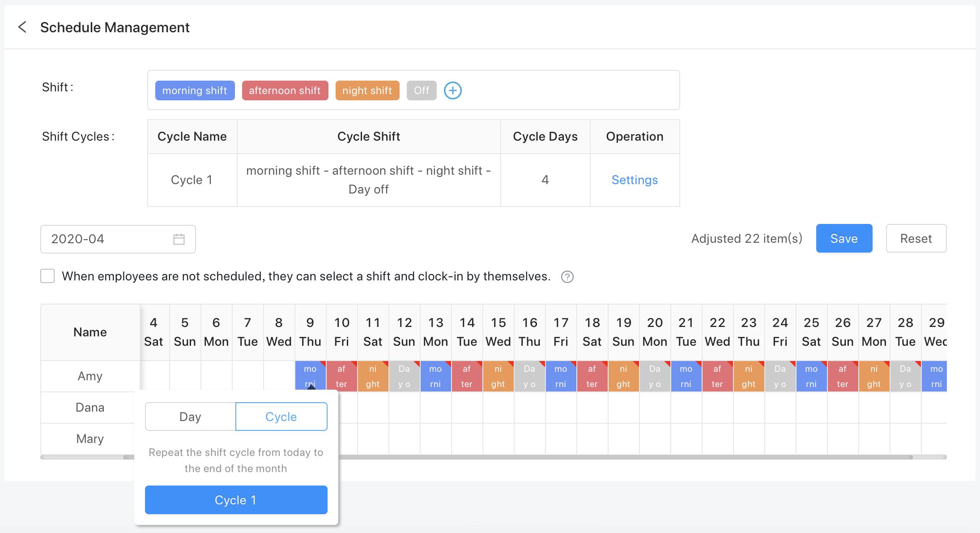Enable the self-select shift checkbox

pyautogui.click(x=47, y=276)
